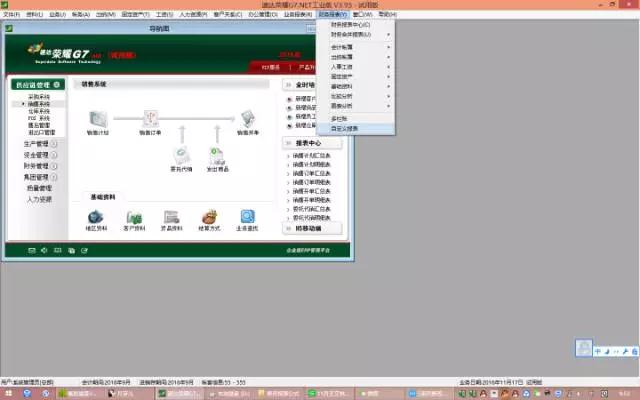Open the 销售订单汇总表 report link
Viewport: 640px width, 400px height.
tap(311, 173)
